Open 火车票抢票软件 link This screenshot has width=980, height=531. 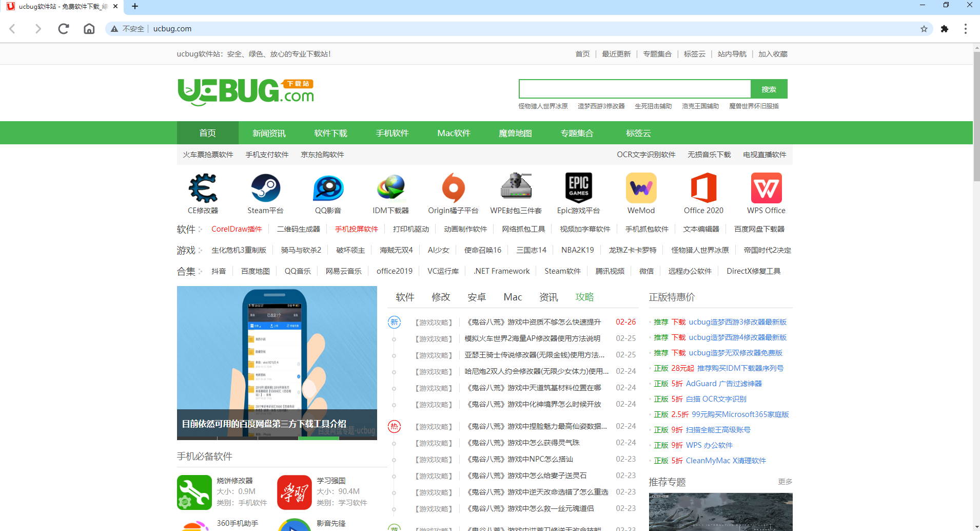[208, 155]
